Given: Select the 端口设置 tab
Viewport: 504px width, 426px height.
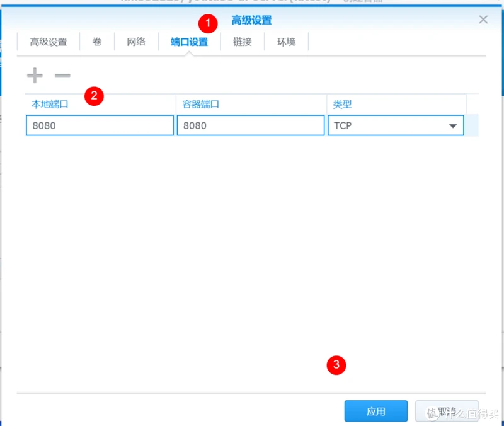Looking at the screenshot, I should pos(189,42).
